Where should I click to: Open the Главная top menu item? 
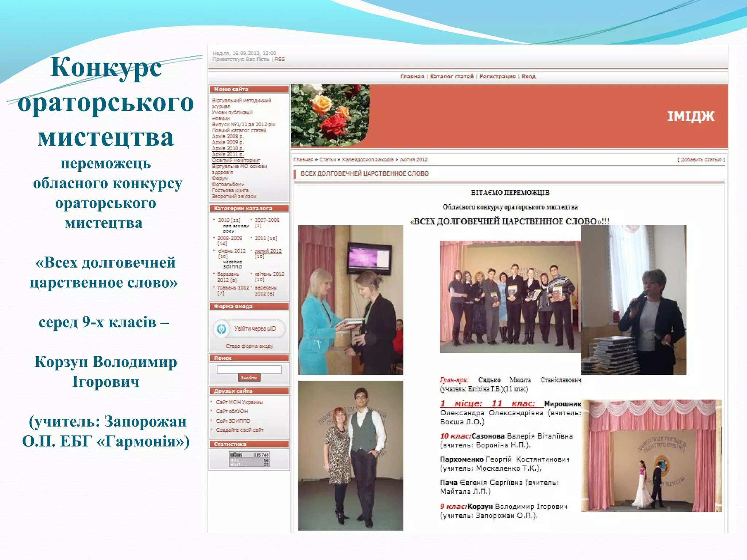click(x=412, y=77)
